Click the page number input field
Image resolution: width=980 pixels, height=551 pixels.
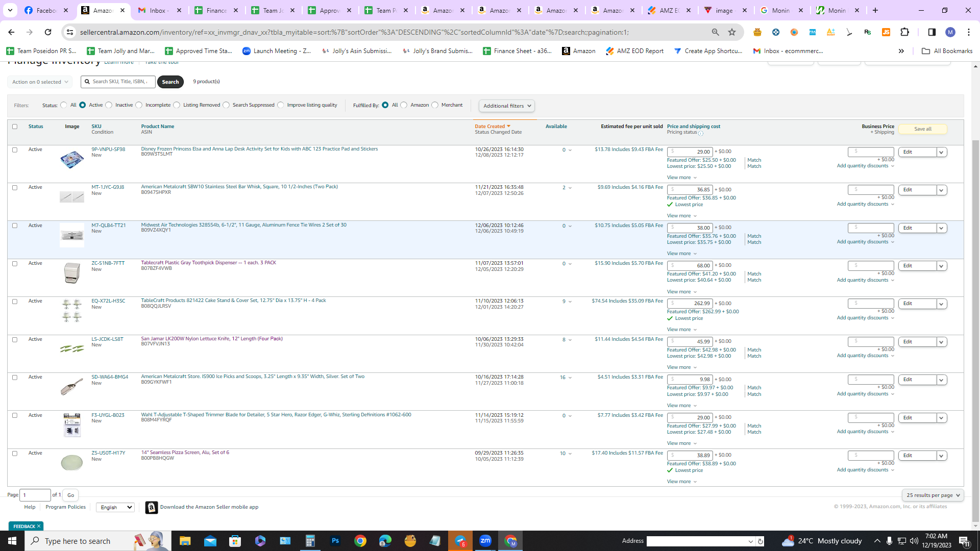[35, 495]
